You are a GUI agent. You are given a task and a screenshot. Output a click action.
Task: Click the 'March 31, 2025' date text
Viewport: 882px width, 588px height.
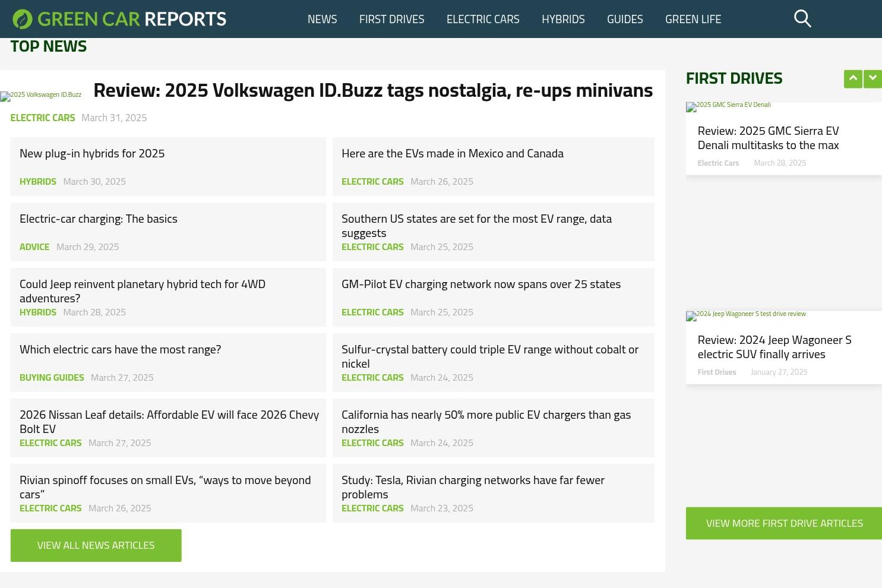click(114, 118)
